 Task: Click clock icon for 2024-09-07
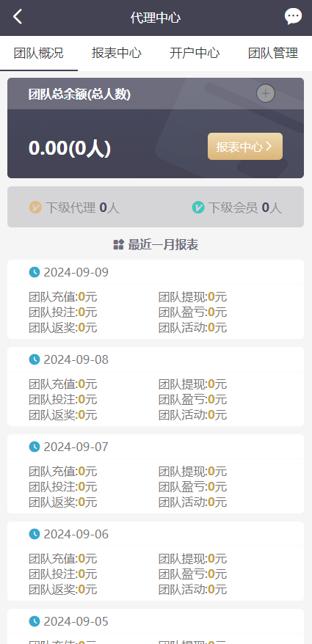(35, 447)
